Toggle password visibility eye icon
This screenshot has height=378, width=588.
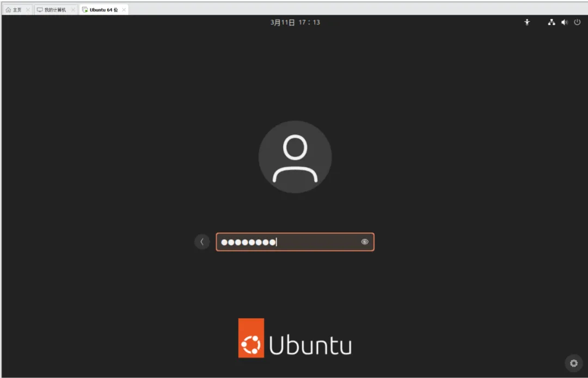pyautogui.click(x=364, y=242)
